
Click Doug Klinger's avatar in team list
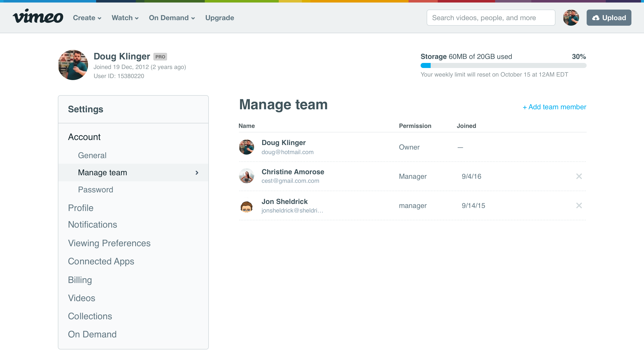click(x=247, y=147)
